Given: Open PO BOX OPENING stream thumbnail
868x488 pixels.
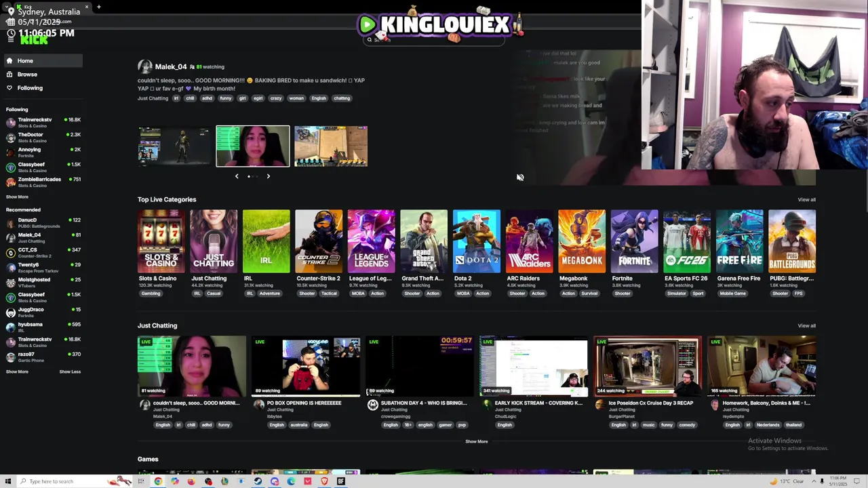Looking at the screenshot, I should [306, 366].
